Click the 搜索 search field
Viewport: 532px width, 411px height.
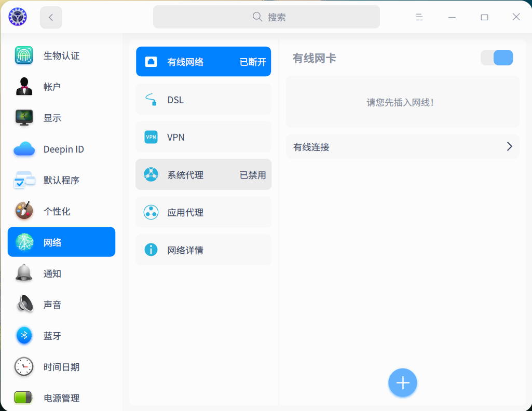[266, 17]
